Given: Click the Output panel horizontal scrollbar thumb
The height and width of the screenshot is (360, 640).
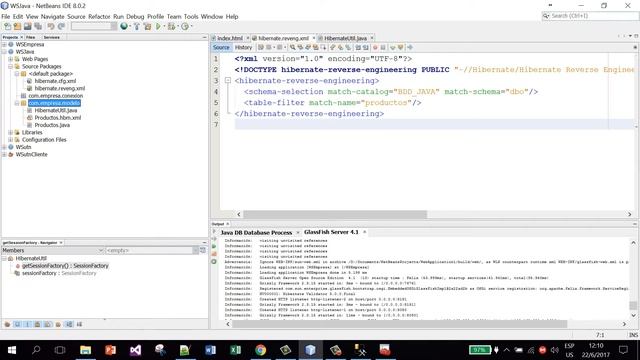Looking at the screenshot, I should (400, 324).
